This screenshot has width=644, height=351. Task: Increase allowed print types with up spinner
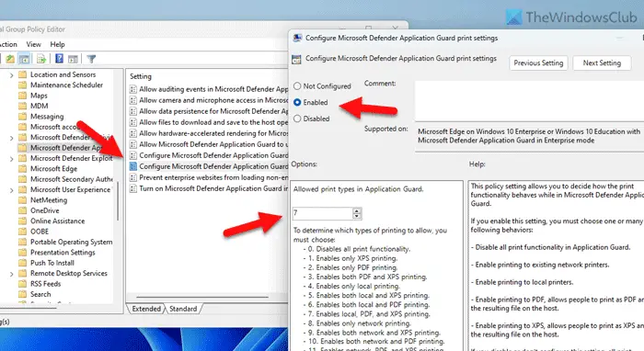pos(357,210)
